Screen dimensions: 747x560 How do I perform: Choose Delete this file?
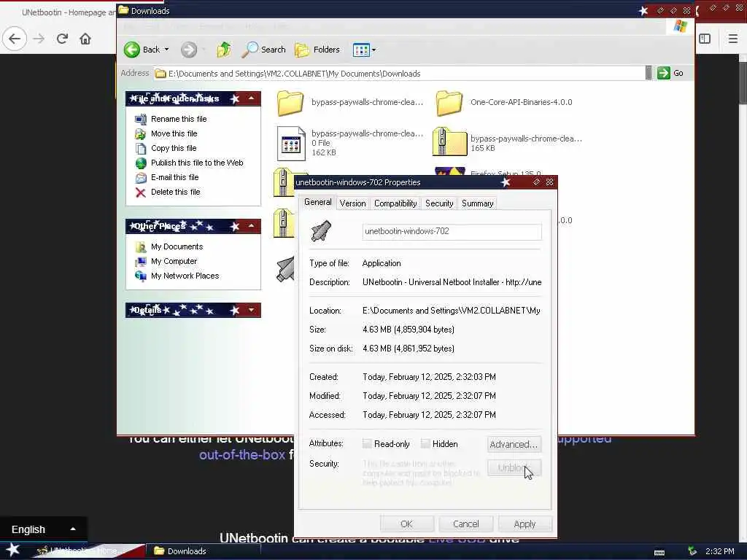pyautogui.click(x=175, y=192)
